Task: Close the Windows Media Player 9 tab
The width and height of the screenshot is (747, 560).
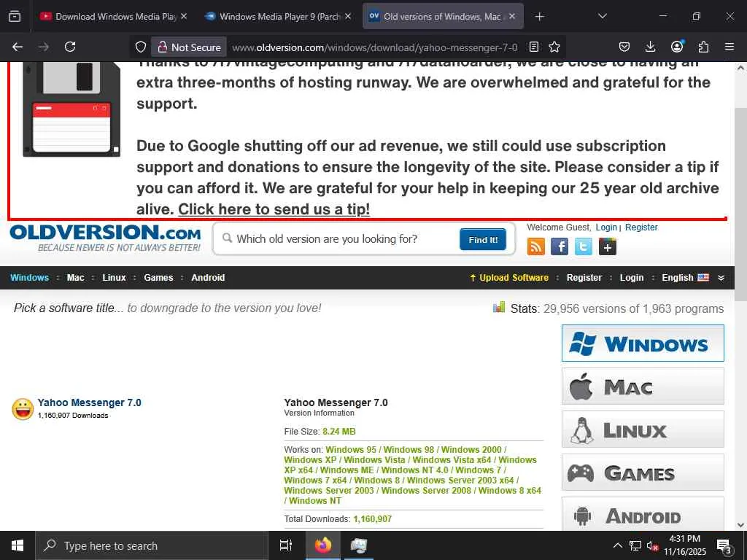Action: [348, 16]
